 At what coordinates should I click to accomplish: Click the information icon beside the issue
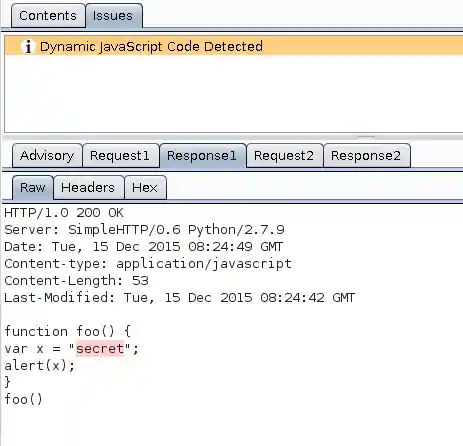28,47
